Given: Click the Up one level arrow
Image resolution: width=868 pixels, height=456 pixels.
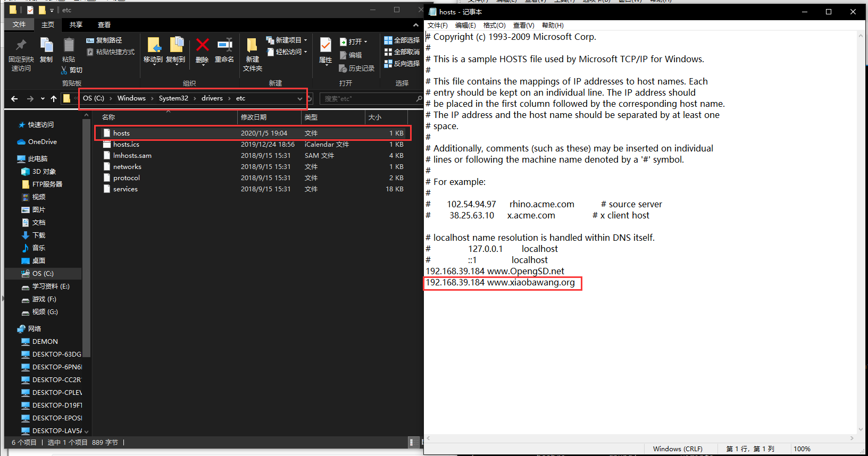Looking at the screenshot, I should click(54, 99).
